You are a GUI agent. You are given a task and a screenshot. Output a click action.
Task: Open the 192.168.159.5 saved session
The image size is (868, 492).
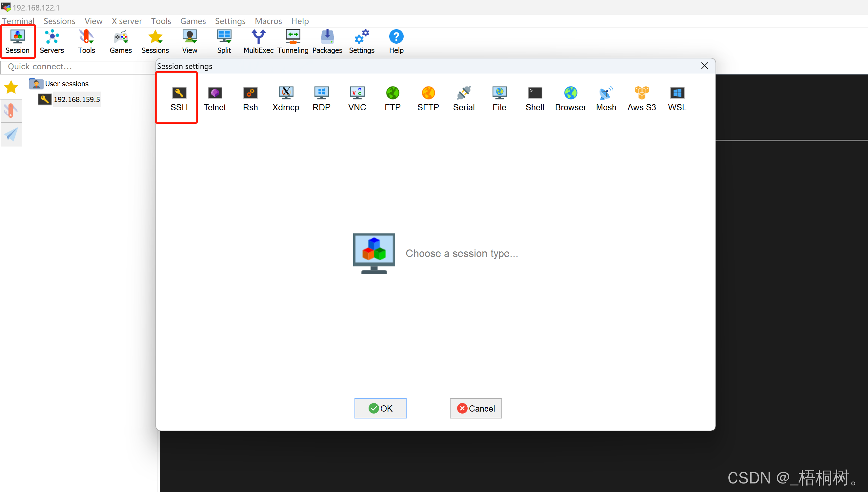pos(77,99)
